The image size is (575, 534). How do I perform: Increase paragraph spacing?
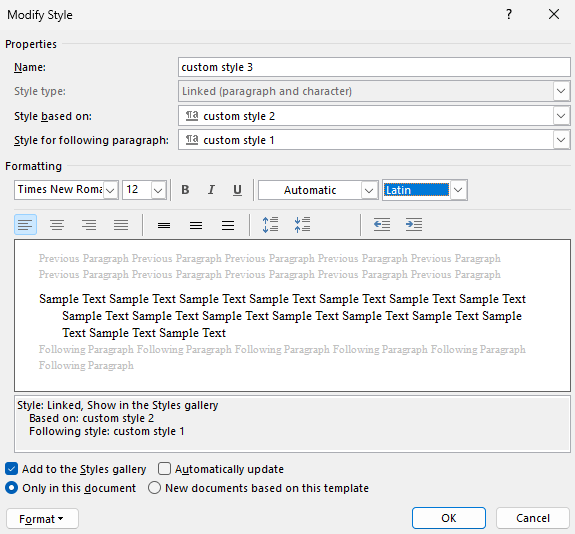pyautogui.click(x=270, y=224)
